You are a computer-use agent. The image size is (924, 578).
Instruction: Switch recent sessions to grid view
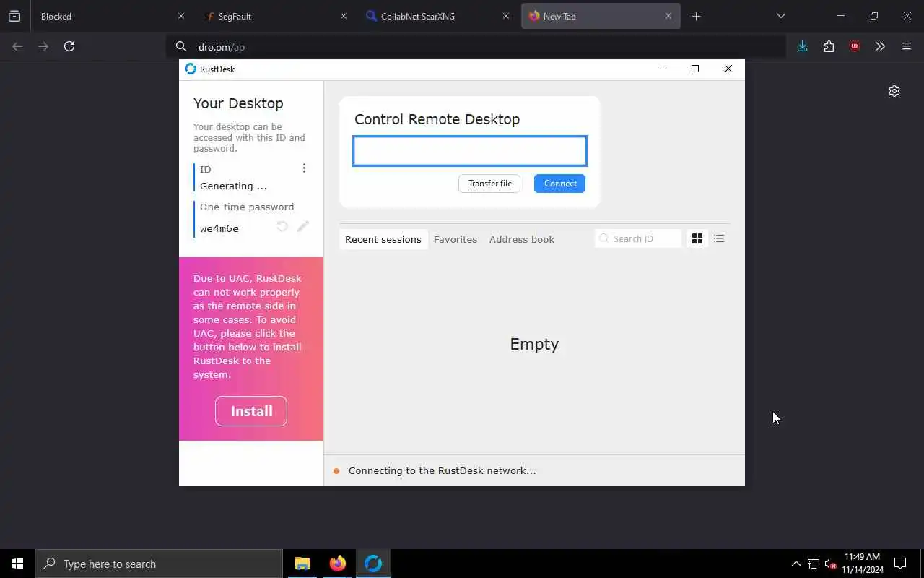click(x=697, y=238)
